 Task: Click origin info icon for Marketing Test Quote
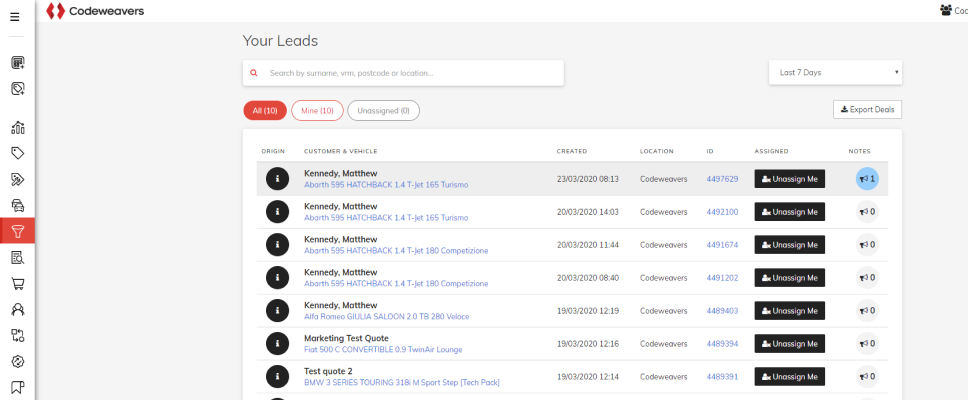[x=278, y=343]
